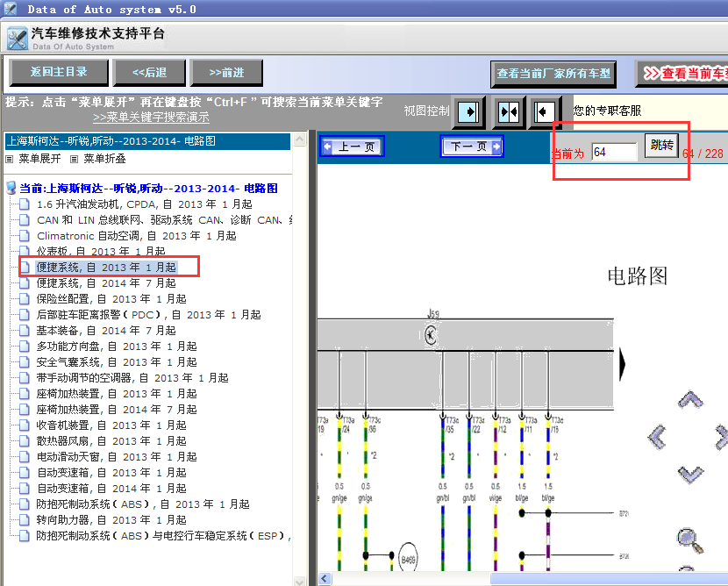Open 安全气囊系统 tree item
Screen dimensions: 728x586
[117, 362]
